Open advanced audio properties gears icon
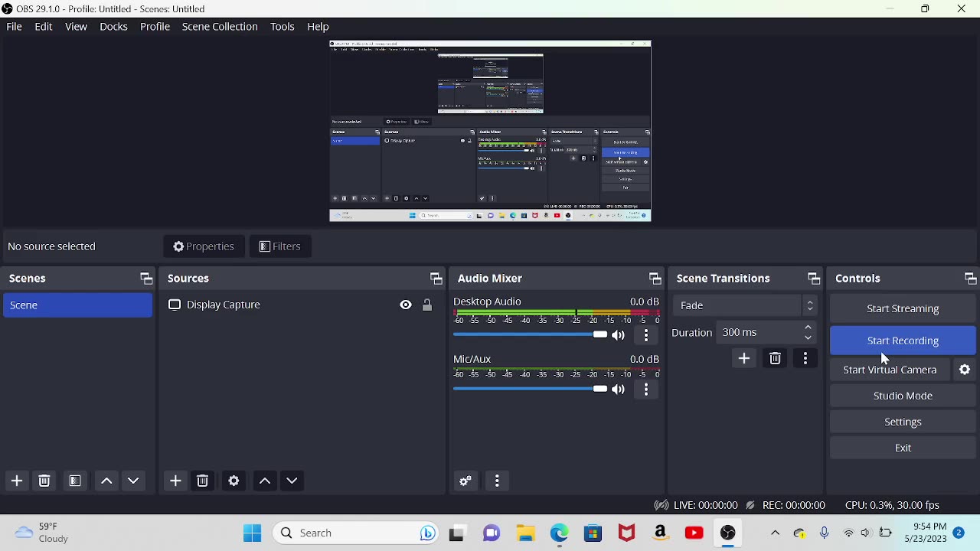980x551 pixels. tap(465, 481)
